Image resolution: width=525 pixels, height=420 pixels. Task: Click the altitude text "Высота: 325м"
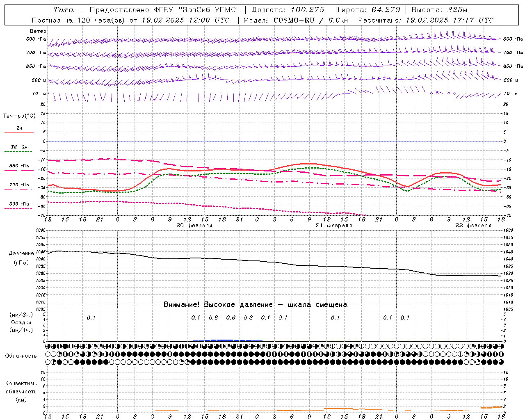click(439, 10)
